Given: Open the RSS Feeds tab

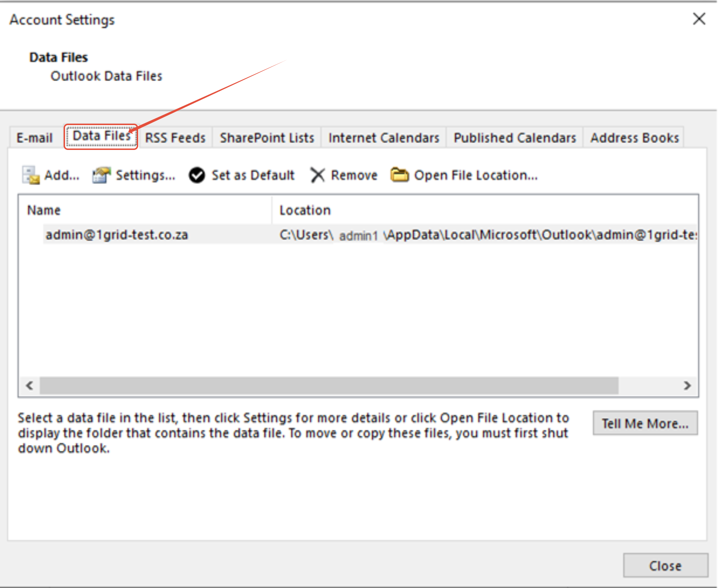Looking at the screenshot, I should [x=176, y=138].
